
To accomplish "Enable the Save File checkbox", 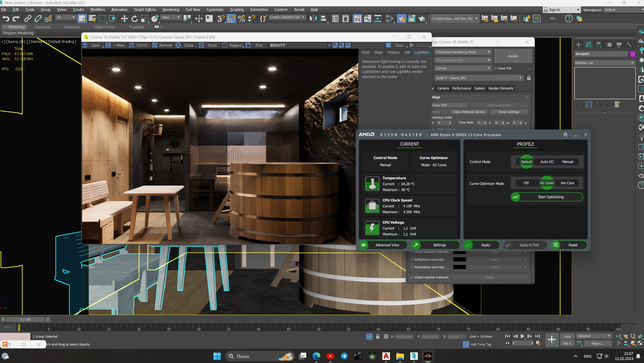I will click(x=496, y=68).
